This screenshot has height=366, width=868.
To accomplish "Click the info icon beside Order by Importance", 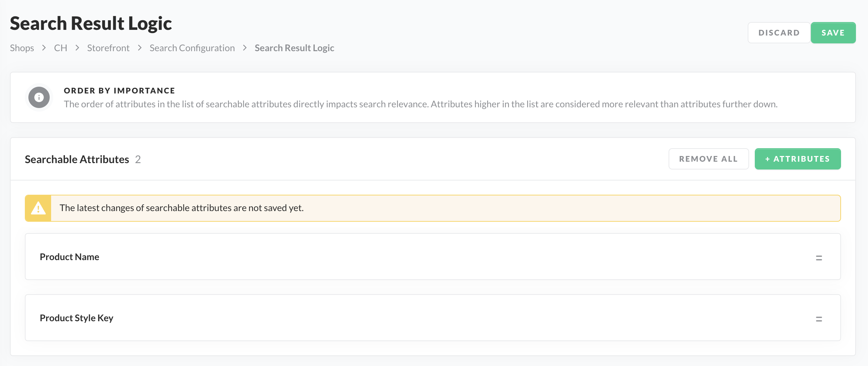I will 39,97.
